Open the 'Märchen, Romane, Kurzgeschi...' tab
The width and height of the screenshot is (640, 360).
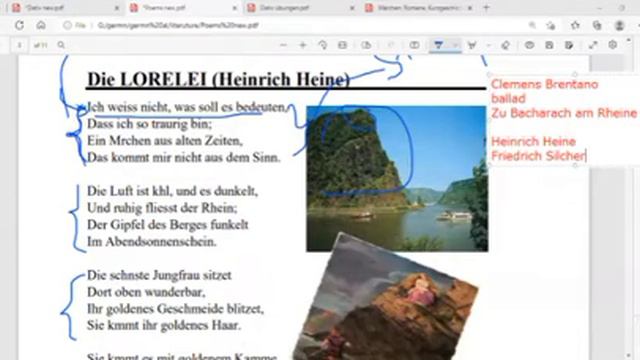click(418, 8)
